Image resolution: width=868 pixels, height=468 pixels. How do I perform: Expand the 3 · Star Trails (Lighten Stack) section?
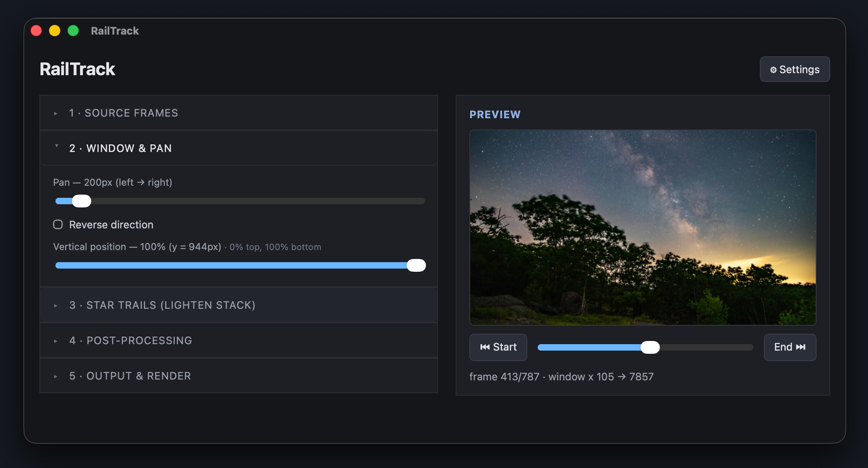pos(239,305)
